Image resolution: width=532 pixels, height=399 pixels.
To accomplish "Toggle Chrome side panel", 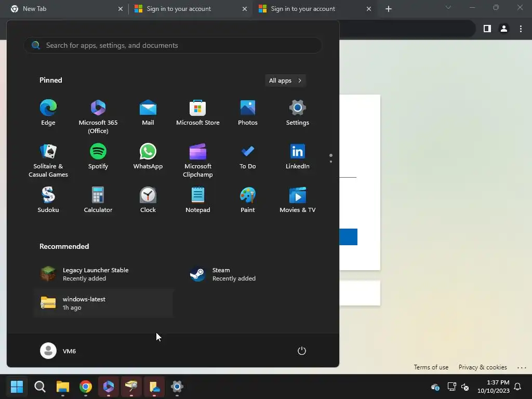I will point(487,29).
